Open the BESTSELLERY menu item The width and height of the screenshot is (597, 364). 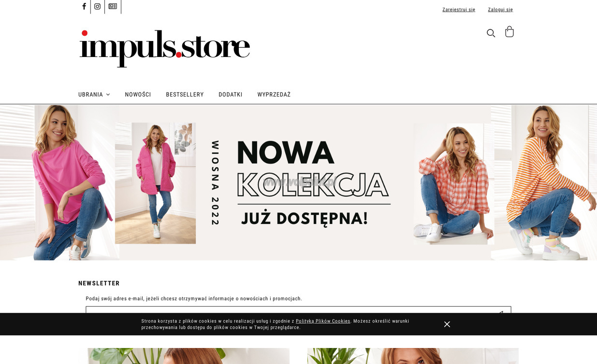click(x=185, y=95)
